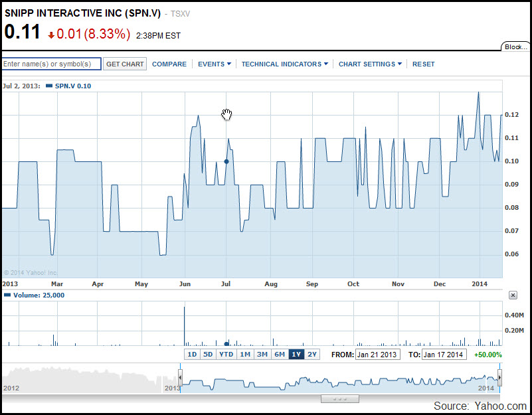
Task: Click the red down arrow beside 0.01
Action: coord(51,35)
